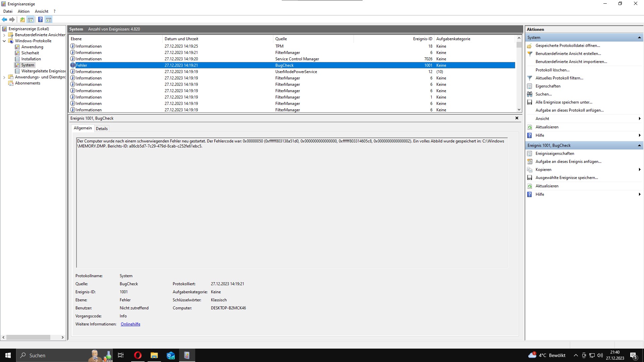The image size is (644, 362).
Task: Switch to the Details tab
Action: coord(102,129)
